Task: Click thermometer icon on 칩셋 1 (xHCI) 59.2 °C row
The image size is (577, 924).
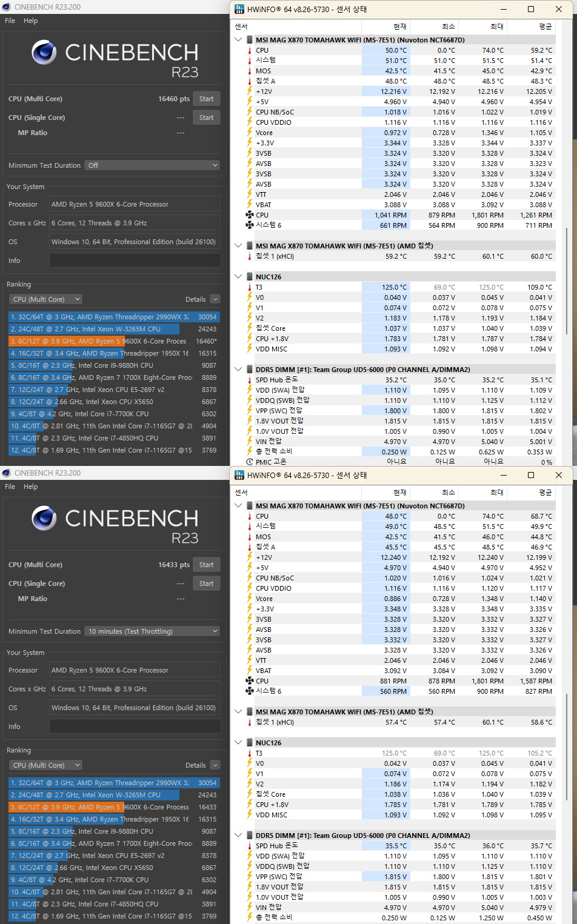Action: (249, 256)
